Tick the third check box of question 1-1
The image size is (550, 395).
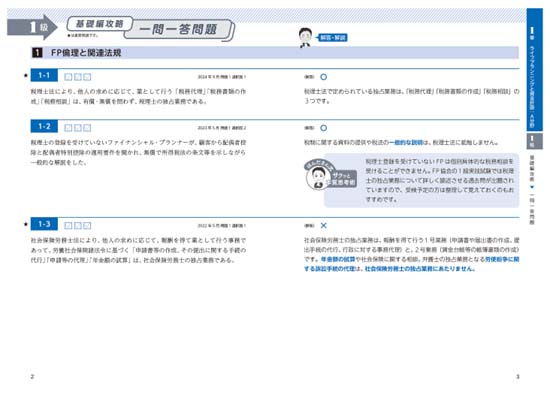(x=87, y=77)
